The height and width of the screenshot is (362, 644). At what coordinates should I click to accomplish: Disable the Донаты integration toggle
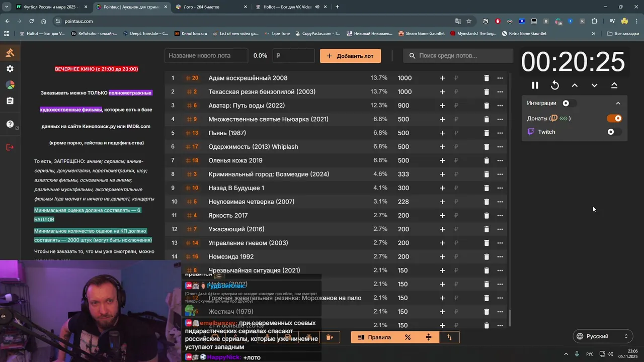click(x=615, y=119)
